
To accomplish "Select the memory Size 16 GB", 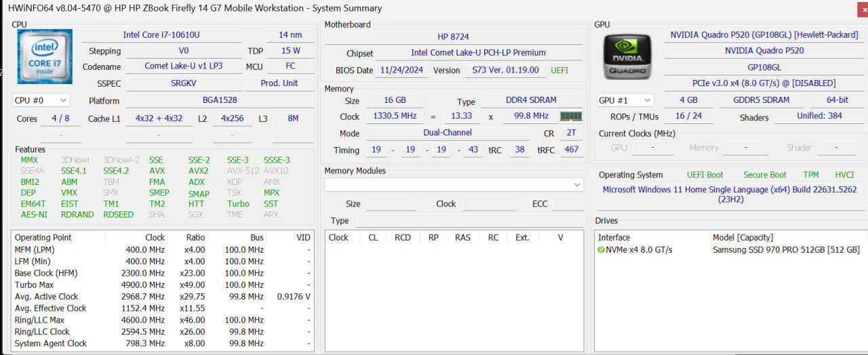I will 395,100.
